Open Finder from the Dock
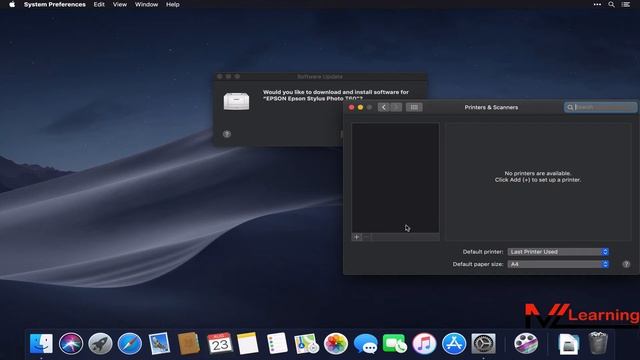Image resolution: width=640 pixels, height=360 pixels. tap(41, 343)
